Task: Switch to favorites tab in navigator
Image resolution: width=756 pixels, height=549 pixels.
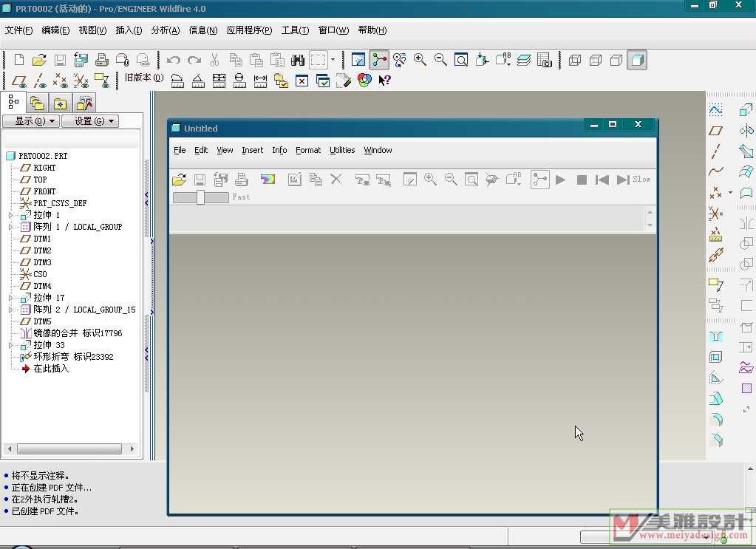Action: 60,103
